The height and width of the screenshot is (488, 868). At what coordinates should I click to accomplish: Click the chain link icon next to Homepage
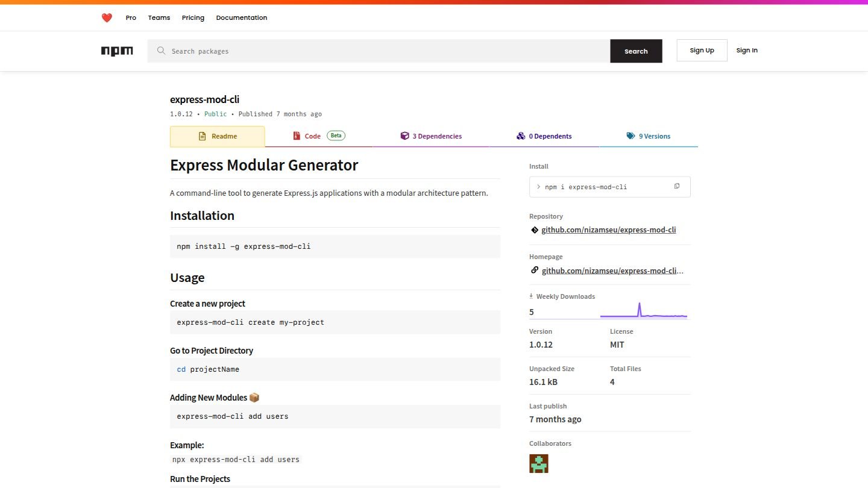[534, 270]
